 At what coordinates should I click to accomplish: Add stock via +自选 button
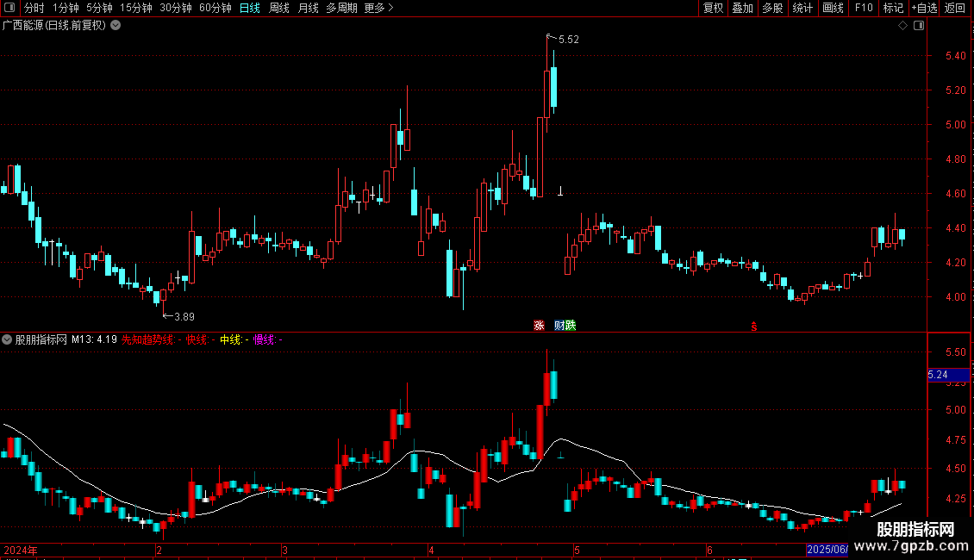click(x=924, y=8)
